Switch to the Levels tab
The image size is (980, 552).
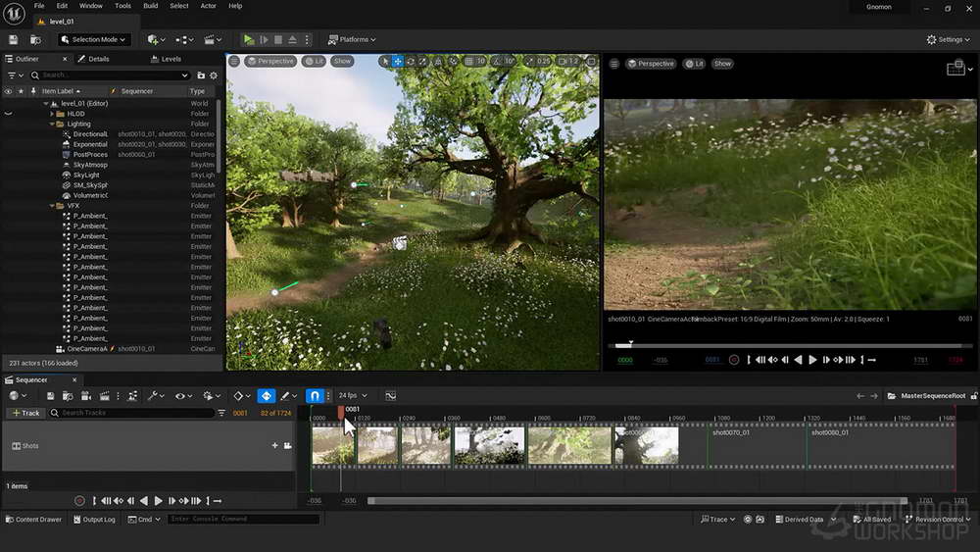point(167,59)
